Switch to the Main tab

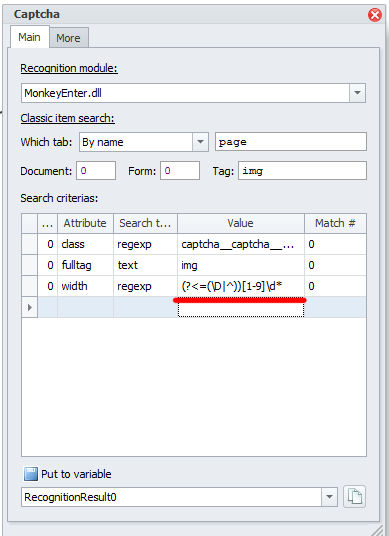coord(29,37)
